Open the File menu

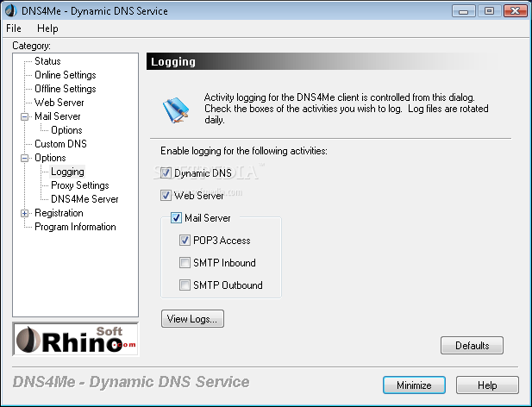coord(14,28)
